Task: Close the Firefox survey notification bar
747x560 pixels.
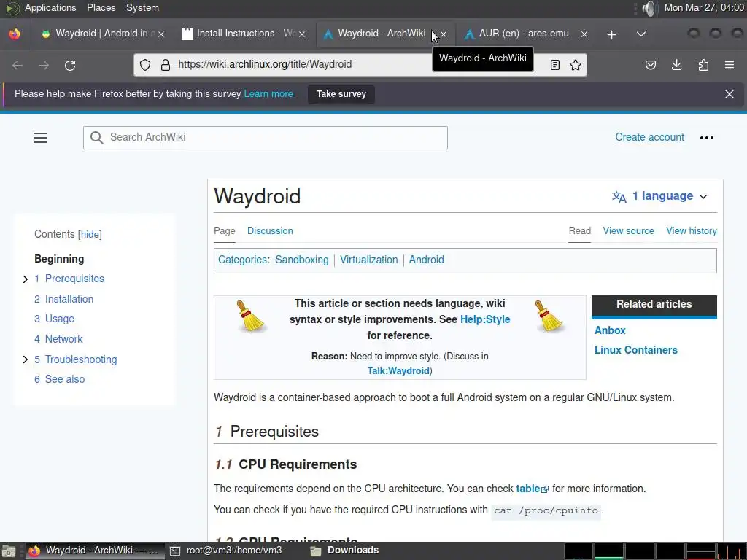Action: pos(729,94)
